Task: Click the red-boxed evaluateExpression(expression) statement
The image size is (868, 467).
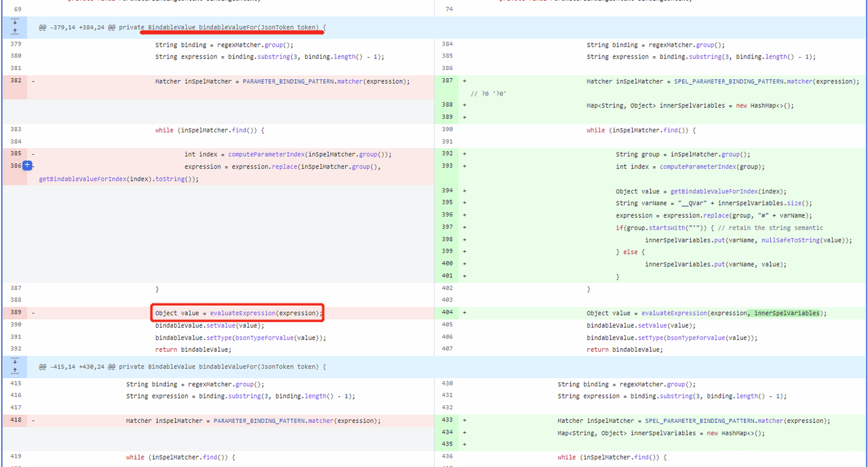Action: [x=237, y=313]
